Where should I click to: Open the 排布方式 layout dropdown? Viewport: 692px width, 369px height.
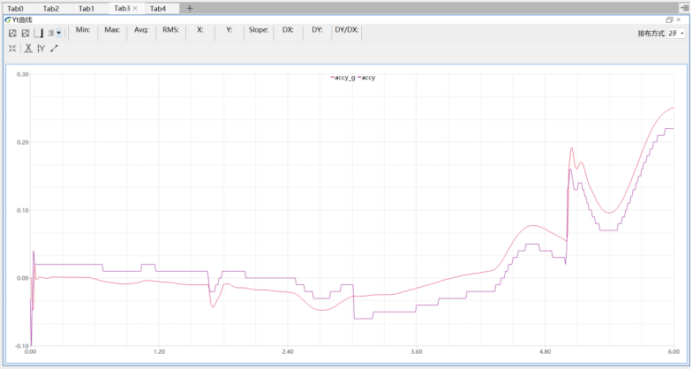point(676,34)
